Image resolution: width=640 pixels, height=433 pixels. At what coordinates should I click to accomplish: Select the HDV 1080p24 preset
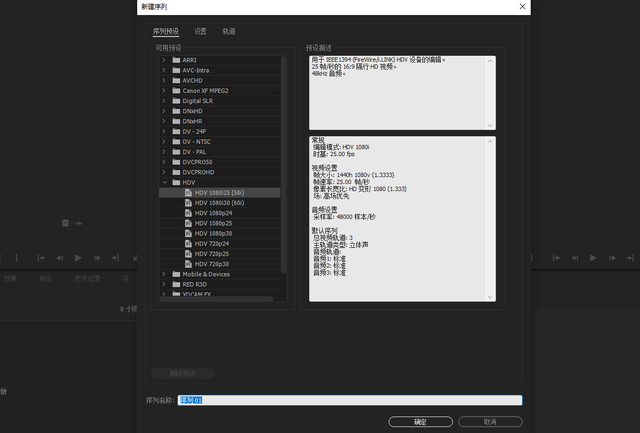(x=220, y=213)
